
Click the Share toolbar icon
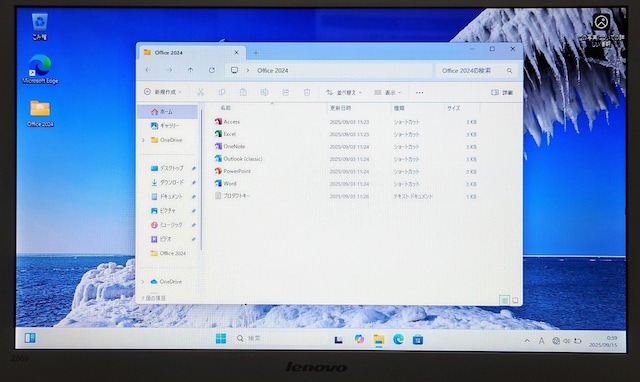285,92
